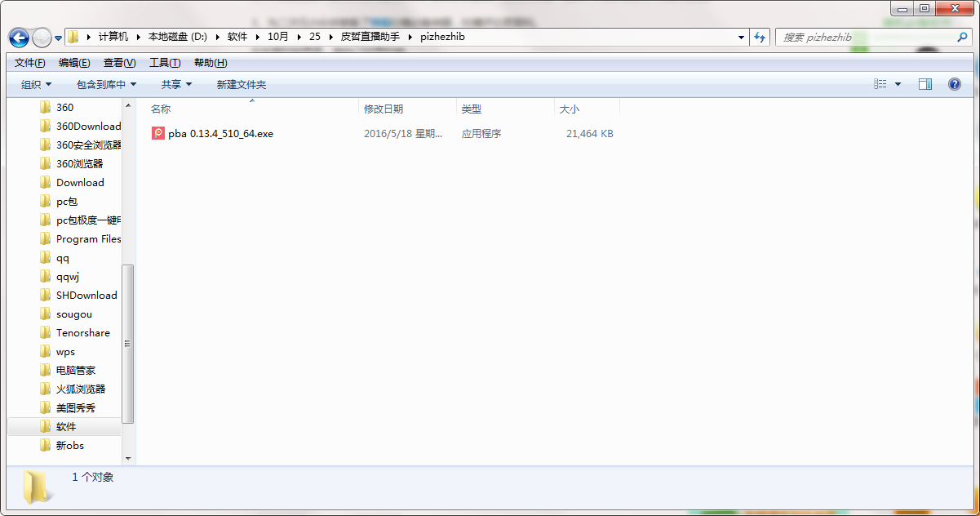Click the 火狐浏览器 folder icon
Viewport: 980px width, 516px height.
coord(45,389)
